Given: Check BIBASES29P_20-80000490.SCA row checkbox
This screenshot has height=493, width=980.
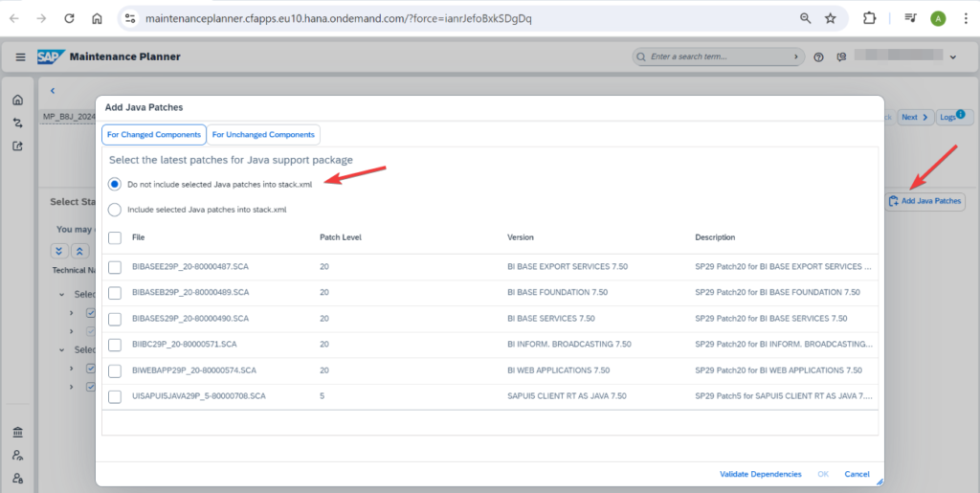Looking at the screenshot, I should click(115, 319).
